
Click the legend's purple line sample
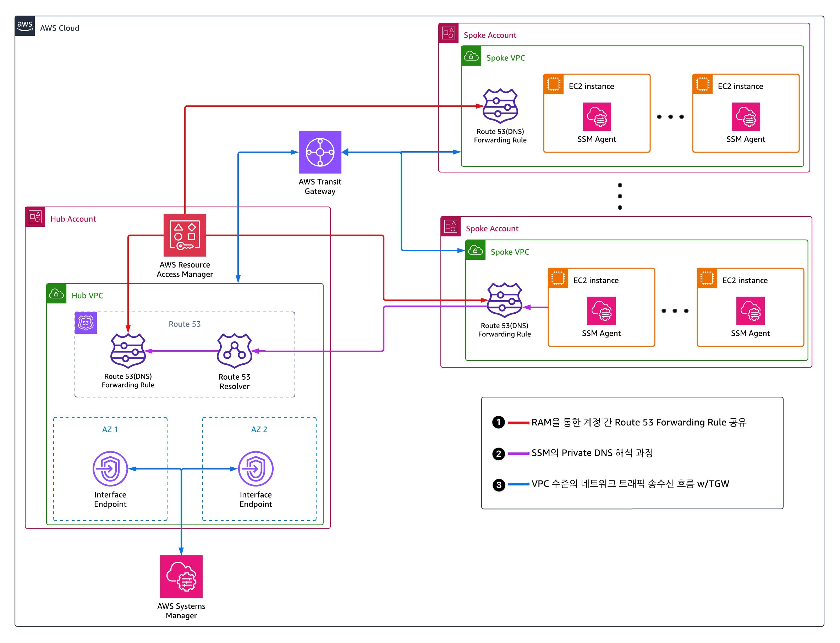pyautogui.click(x=518, y=454)
